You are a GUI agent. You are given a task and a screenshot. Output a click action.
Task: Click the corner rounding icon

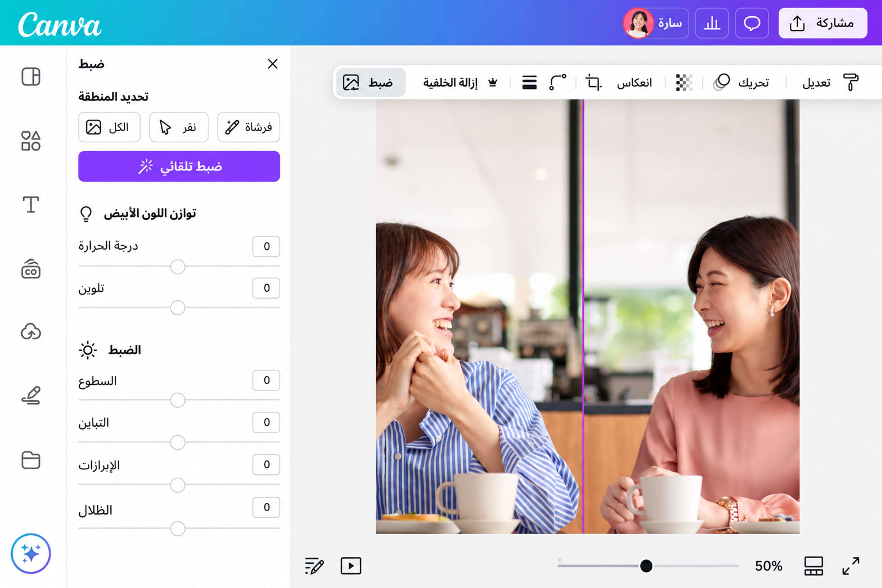click(x=558, y=82)
